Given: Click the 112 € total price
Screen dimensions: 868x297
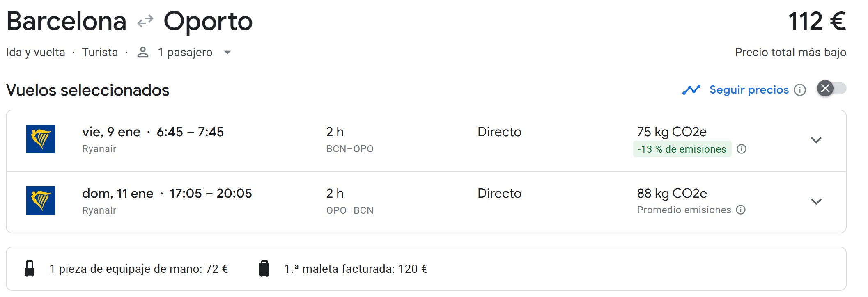Looking at the screenshot, I should pyautogui.click(x=816, y=21).
